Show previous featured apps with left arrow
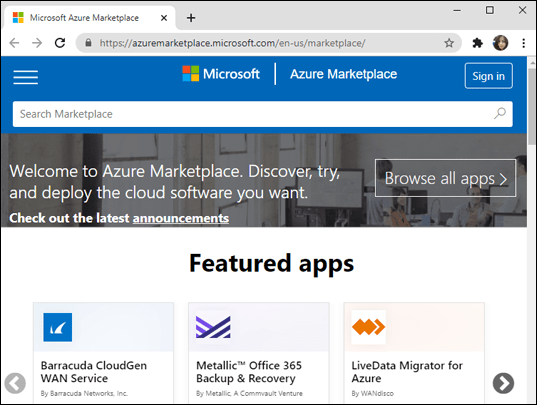 pos(15,383)
